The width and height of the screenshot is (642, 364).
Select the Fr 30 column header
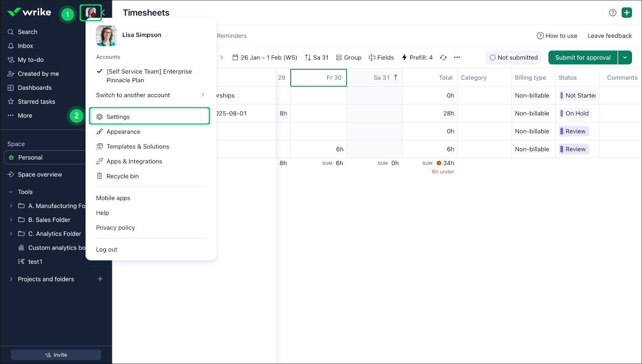pyautogui.click(x=319, y=78)
